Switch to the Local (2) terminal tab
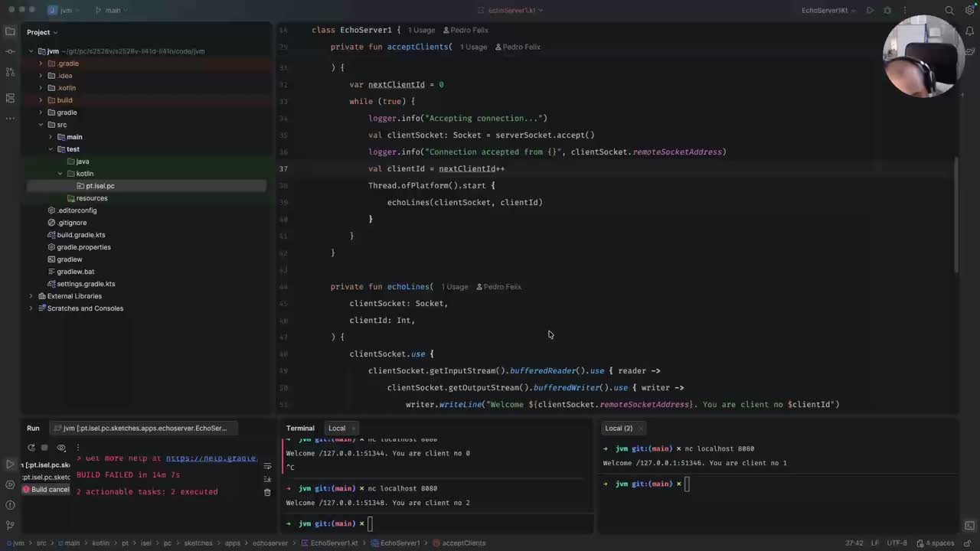980x551 pixels. [618, 429]
